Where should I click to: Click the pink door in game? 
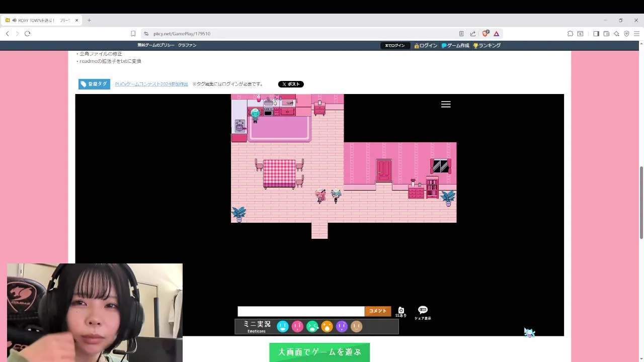(384, 170)
